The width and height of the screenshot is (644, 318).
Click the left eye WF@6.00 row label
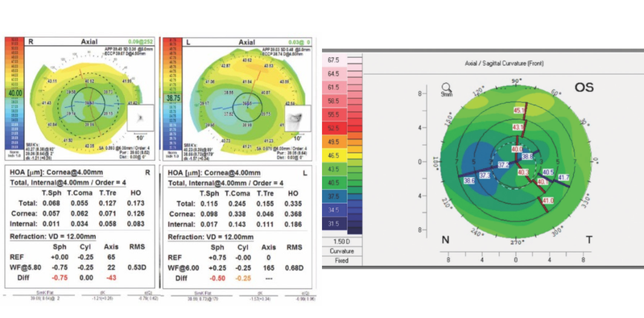tap(183, 268)
